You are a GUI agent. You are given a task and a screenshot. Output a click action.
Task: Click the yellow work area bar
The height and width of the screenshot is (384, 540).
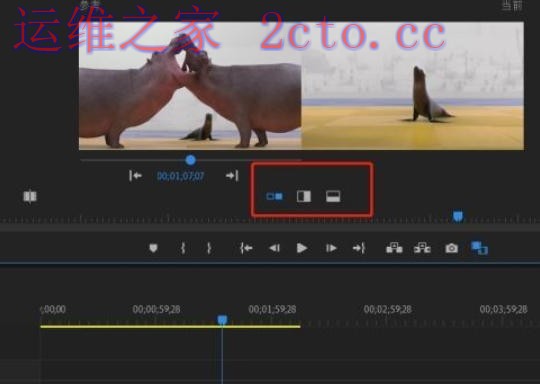tap(170, 326)
